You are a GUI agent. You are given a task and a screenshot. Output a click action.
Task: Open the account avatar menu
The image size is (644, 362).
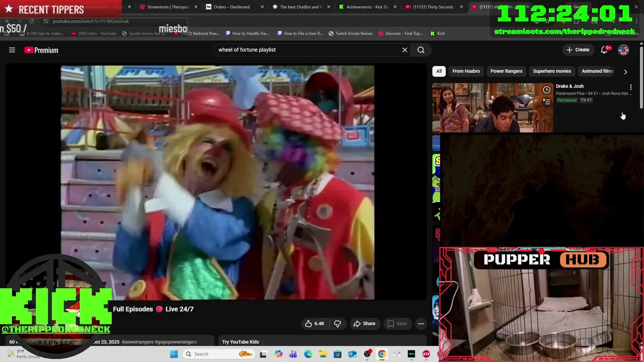pos(623,50)
